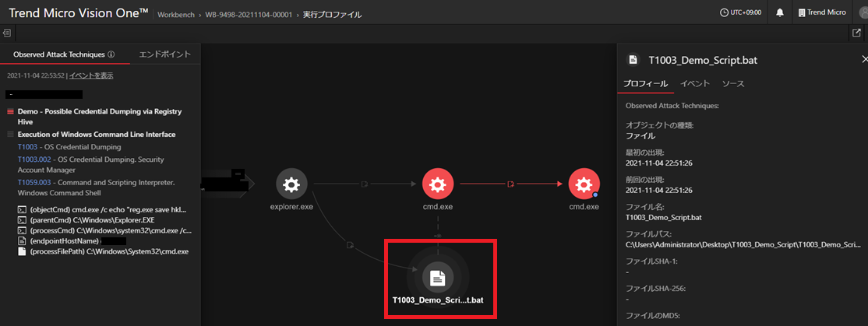
Task: Switch to the Observed Attack Techniques tab
Action: [64, 54]
